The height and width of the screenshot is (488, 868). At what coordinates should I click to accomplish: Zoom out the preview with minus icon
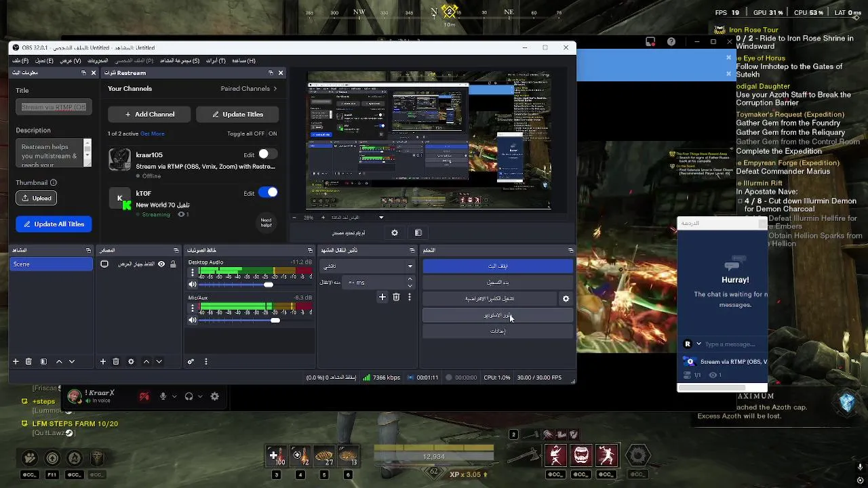[294, 218]
